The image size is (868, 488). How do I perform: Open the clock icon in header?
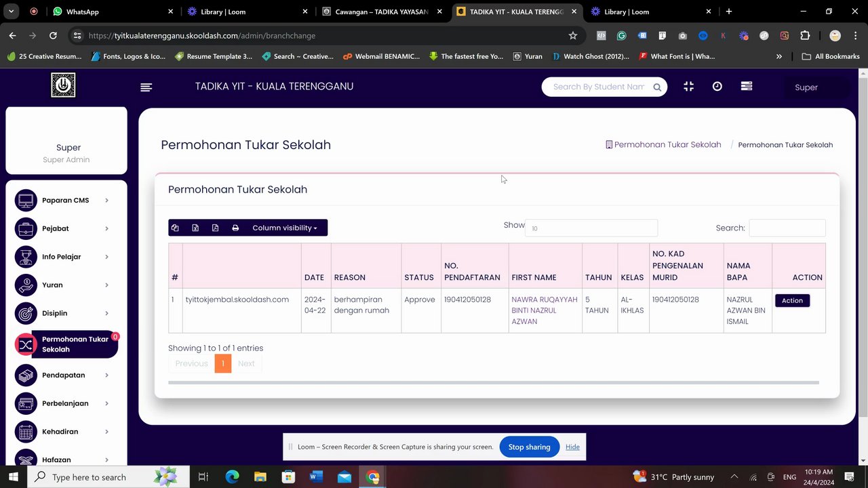(717, 86)
